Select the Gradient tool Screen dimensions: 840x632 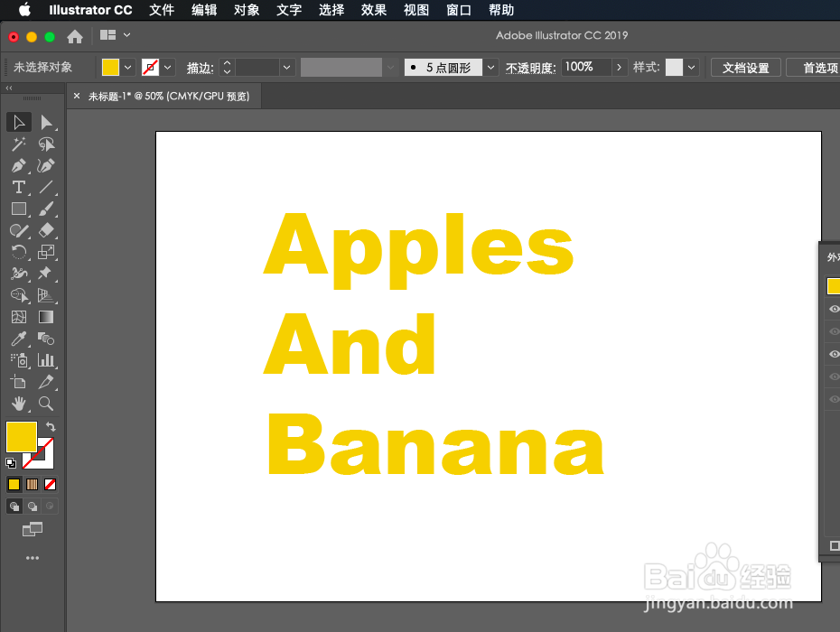(47, 317)
